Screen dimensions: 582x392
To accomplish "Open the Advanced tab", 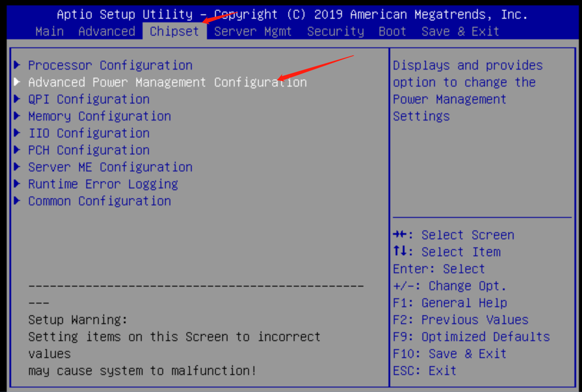I will coord(106,32).
